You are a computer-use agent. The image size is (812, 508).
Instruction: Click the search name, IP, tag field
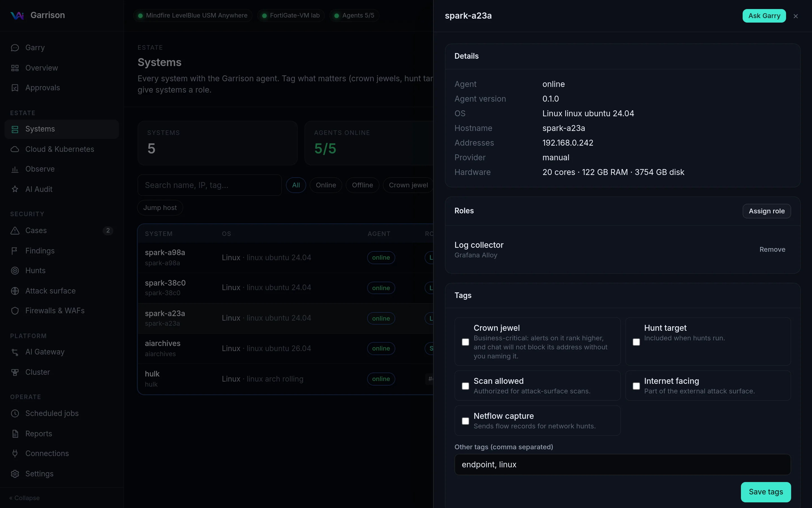pyautogui.click(x=209, y=185)
